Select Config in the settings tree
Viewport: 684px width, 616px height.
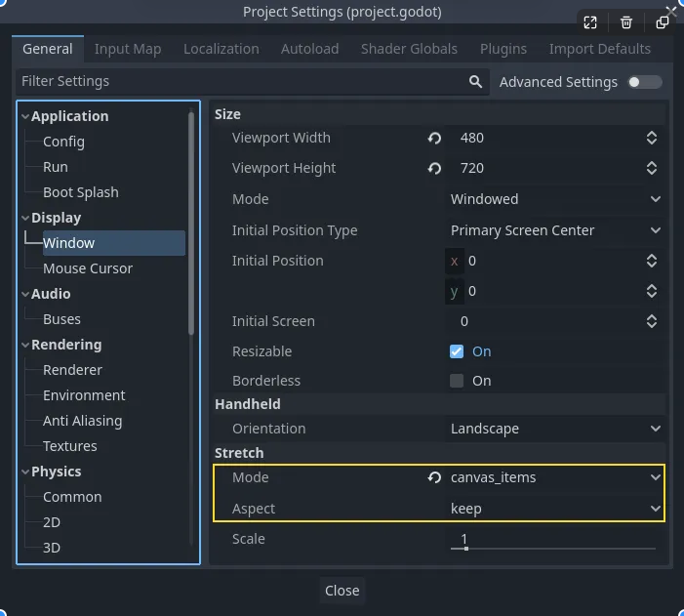coord(63,142)
